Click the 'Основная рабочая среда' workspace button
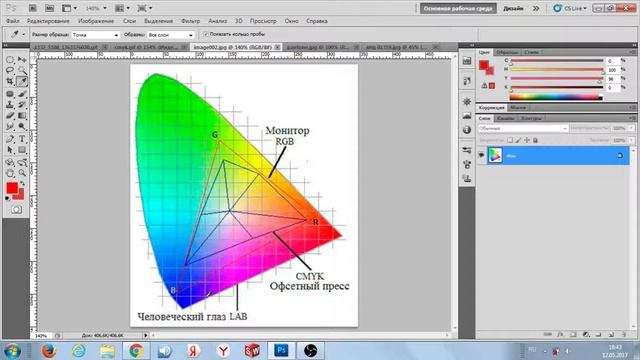 (x=458, y=8)
